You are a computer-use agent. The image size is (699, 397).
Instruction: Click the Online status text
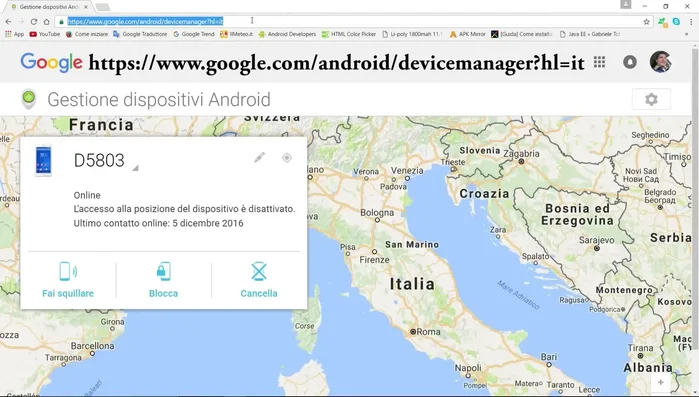87,195
